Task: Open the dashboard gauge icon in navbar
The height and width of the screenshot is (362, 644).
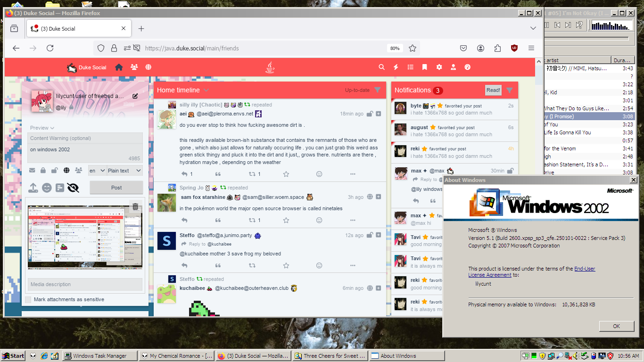Action: click(468, 67)
